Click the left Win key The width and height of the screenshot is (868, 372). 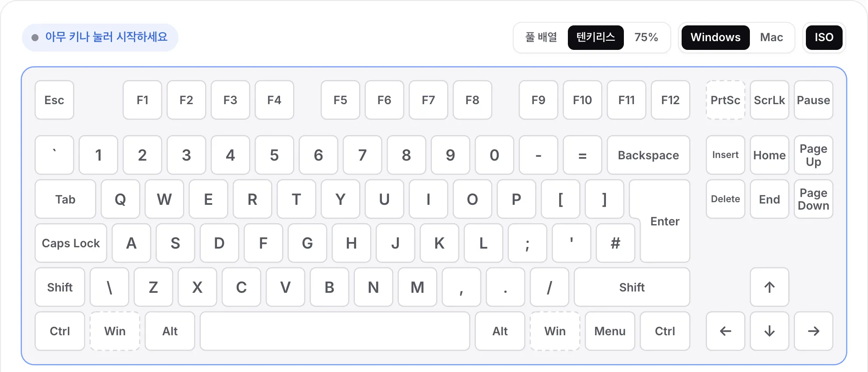[115, 331]
